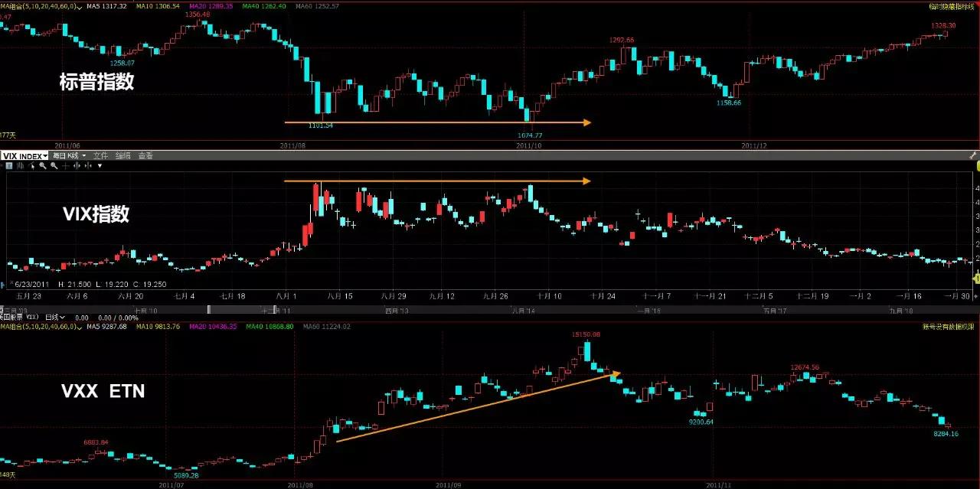The height and width of the screenshot is (489, 980).
Task: Click the MA5 1317.32 indicator label
Action: [x=106, y=5]
